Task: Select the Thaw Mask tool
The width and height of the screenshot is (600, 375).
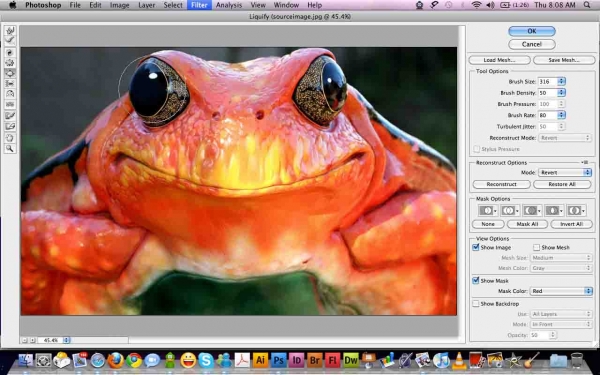Action: 10,126
